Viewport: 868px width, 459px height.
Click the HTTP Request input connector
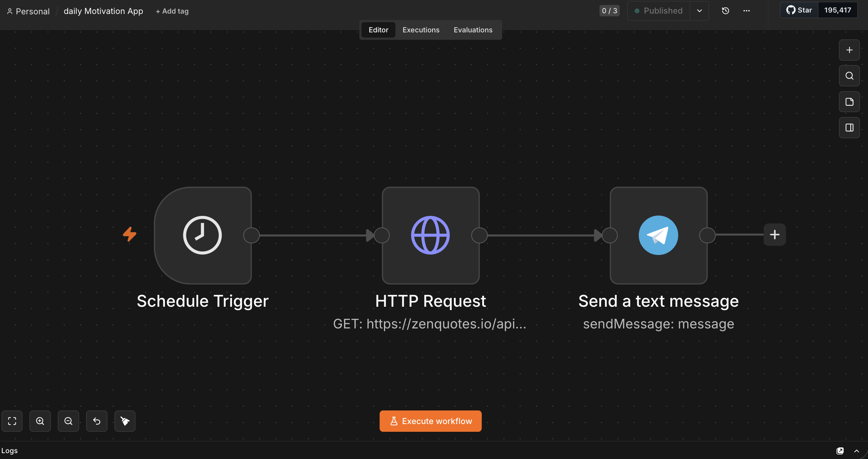click(x=382, y=235)
